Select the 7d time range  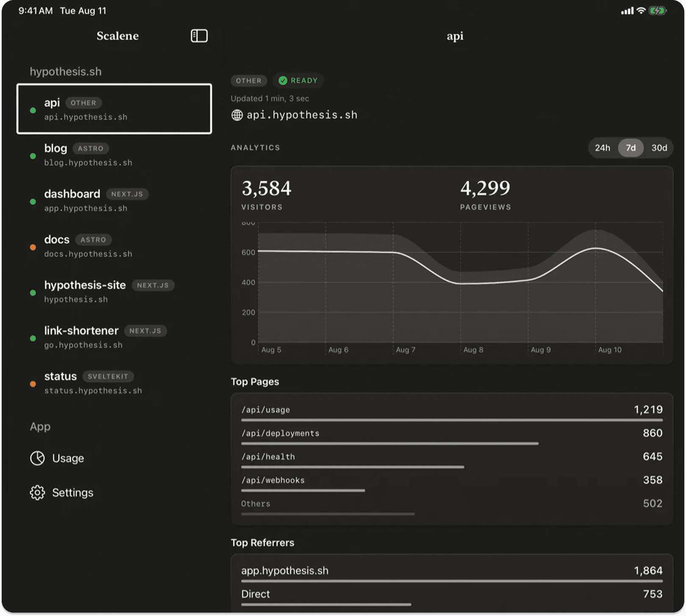tap(630, 147)
